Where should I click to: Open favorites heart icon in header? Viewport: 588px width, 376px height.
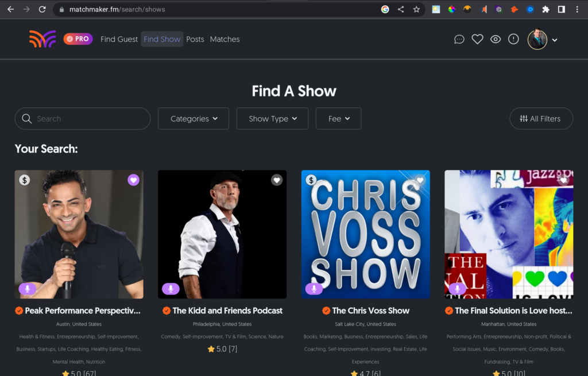tap(477, 39)
